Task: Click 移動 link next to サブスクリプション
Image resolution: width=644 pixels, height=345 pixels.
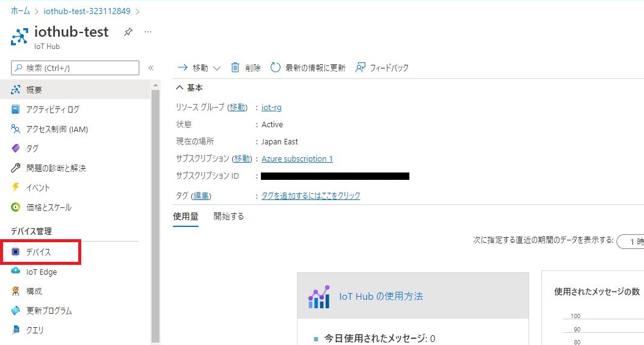Action: point(242,158)
